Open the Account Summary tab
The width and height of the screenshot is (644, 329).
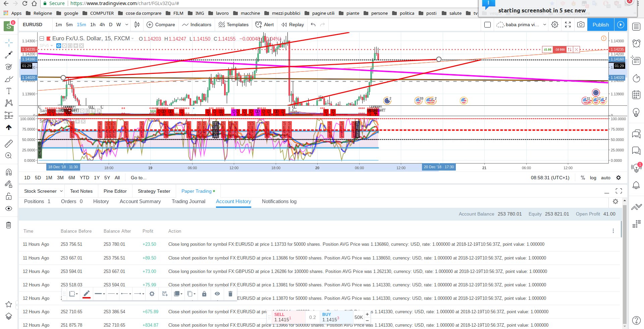point(140,201)
